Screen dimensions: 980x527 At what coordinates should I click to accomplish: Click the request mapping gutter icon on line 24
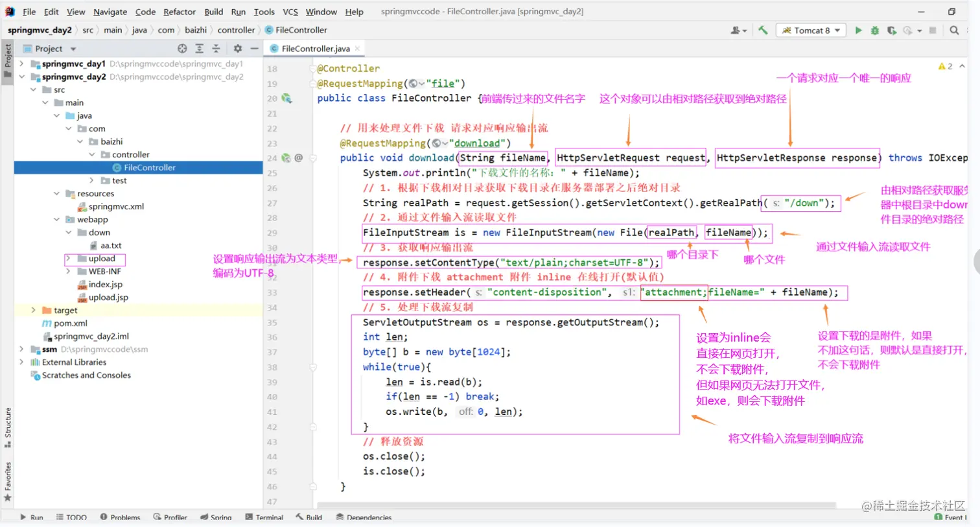click(x=286, y=158)
